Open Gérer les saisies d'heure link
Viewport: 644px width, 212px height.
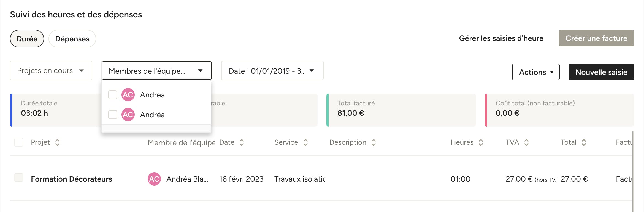[x=501, y=38]
